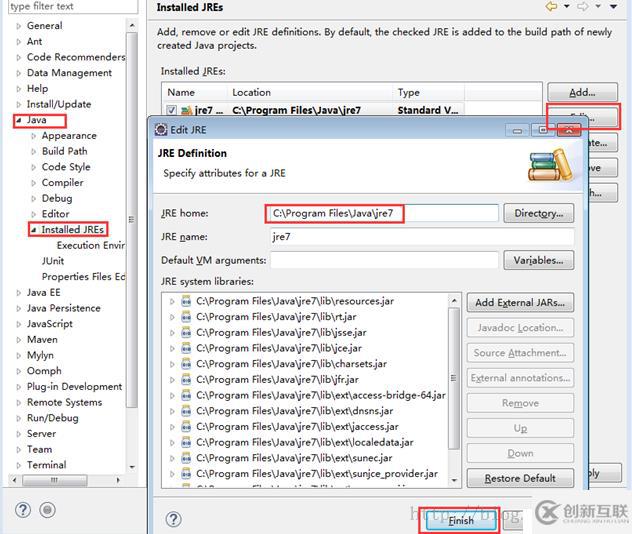This screenshot has height=534, width=632.
Task: Click the jaccess.jar archive icon
Action: click(x=186, y=426)
